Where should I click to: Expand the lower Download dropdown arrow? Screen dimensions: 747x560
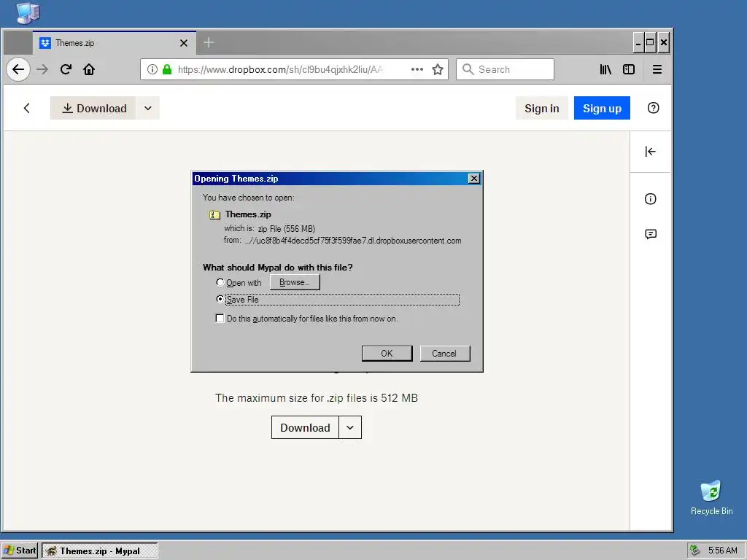(x=350, y=427)
